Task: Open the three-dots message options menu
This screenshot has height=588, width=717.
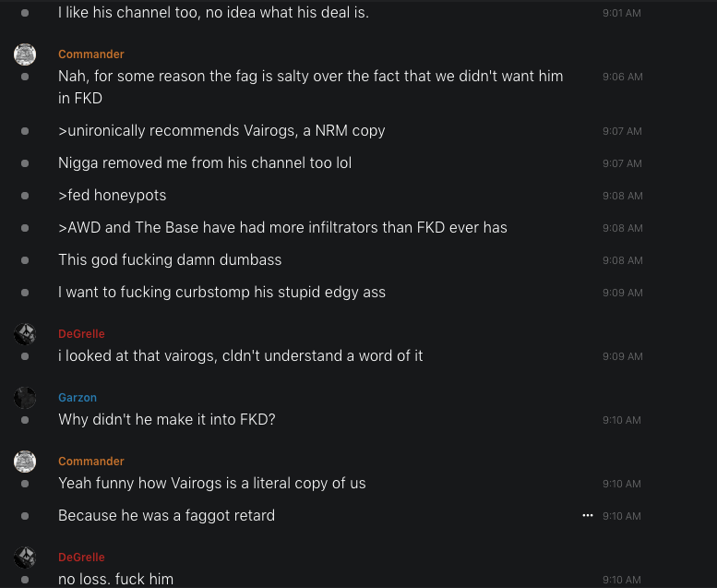Action: 588,515
